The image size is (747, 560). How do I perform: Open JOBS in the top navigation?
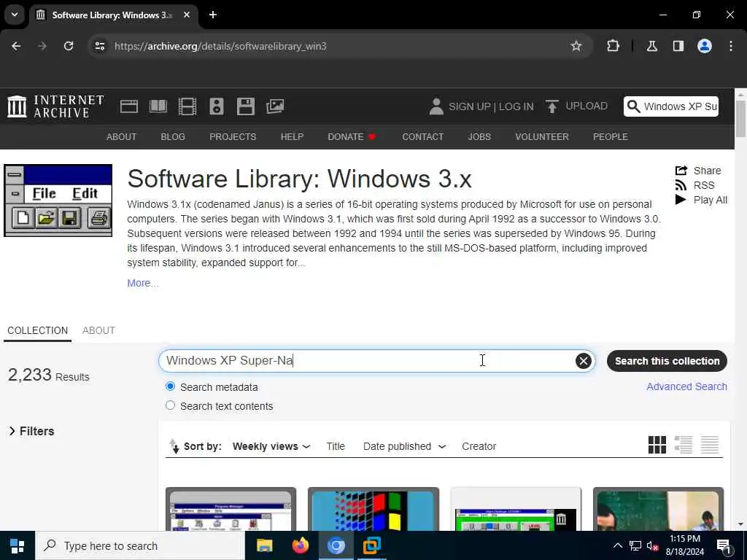[479, 136]
